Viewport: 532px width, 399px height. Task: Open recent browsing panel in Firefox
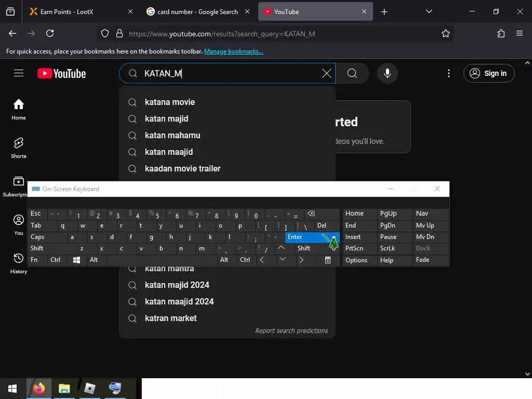pos(10,11)
